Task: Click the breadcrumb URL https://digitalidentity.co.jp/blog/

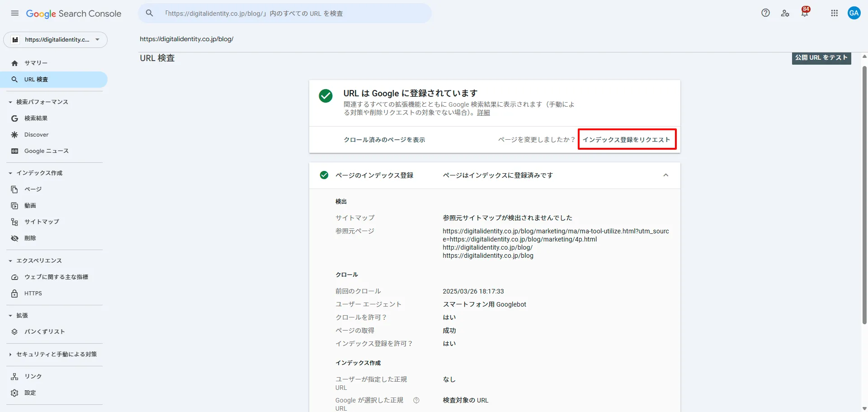Action: (187, 39)
